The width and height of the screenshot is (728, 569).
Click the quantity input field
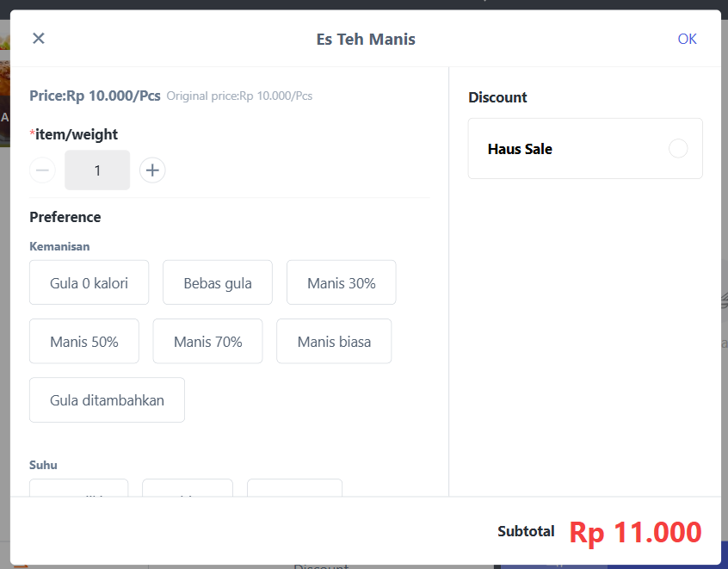pyautogui.click(x=97, y=170)
